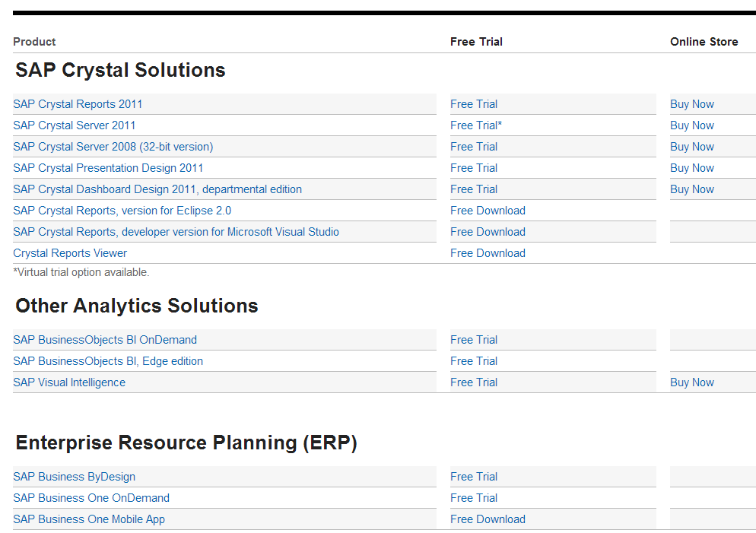756x533 pixels.
Task: Buy Now Crystal Dashboard Design 2011
Action: click(x=691, y=189)
